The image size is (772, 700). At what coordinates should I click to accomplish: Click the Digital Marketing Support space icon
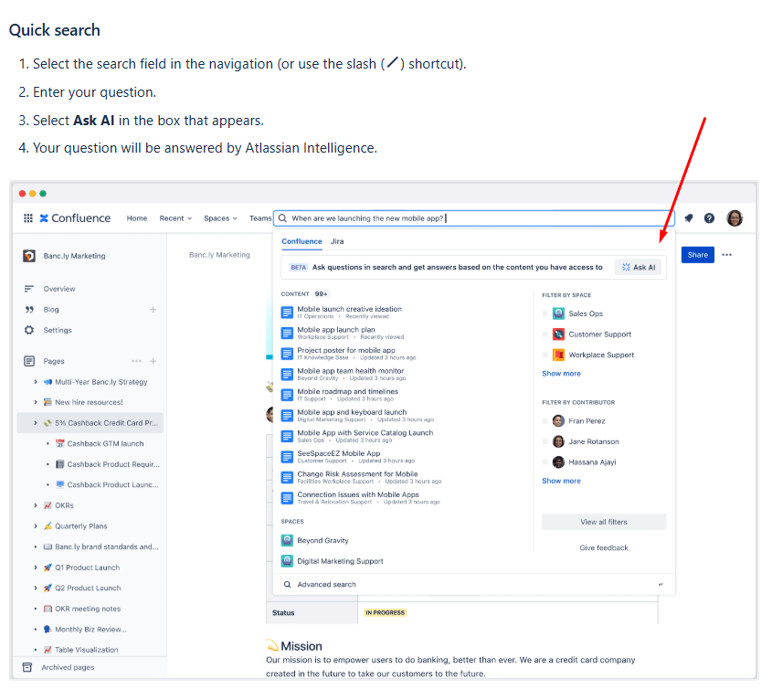(287, 561)
